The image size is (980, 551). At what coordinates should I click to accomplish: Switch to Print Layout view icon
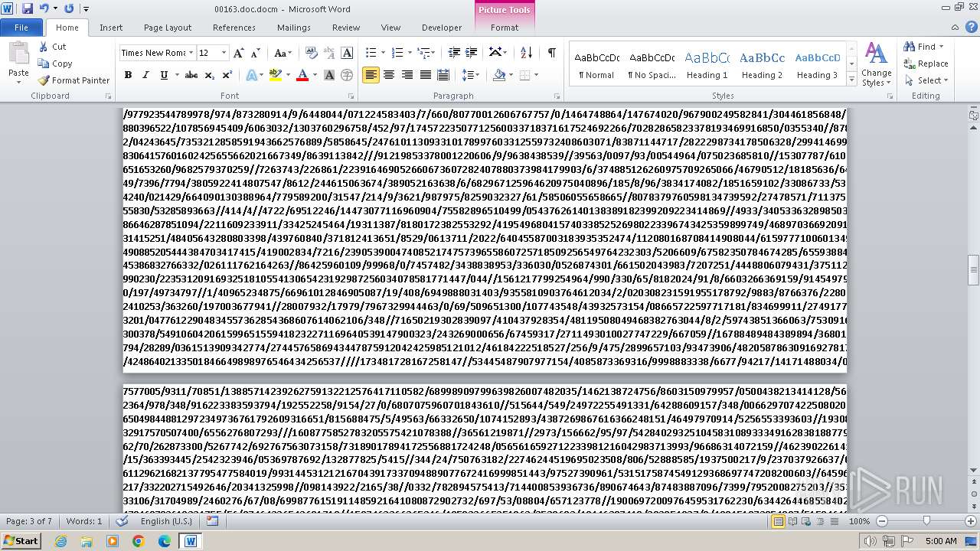(x=779, y=521)
